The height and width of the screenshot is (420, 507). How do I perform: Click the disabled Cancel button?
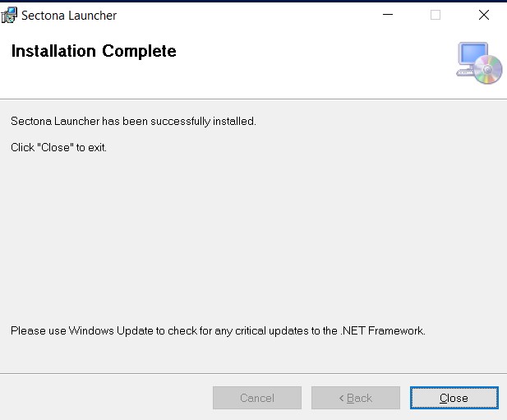point(257,398)
